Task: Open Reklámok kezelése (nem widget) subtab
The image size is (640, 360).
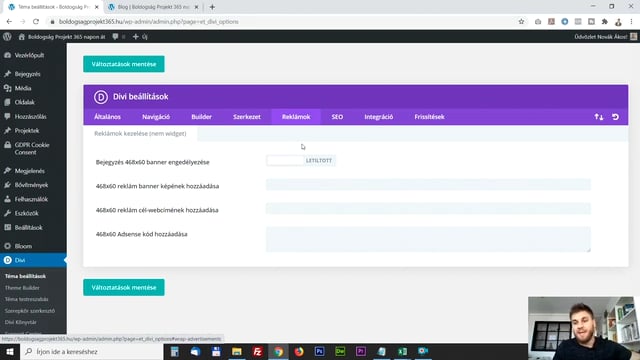Action: (140, 133)
